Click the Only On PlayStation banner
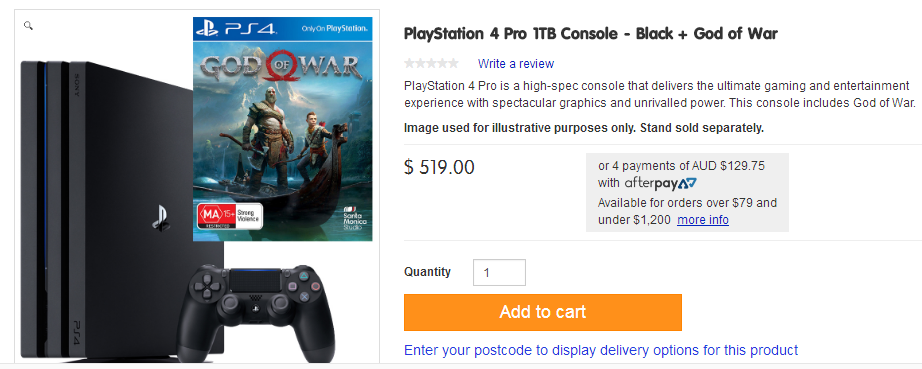 (x=335, y=28)
